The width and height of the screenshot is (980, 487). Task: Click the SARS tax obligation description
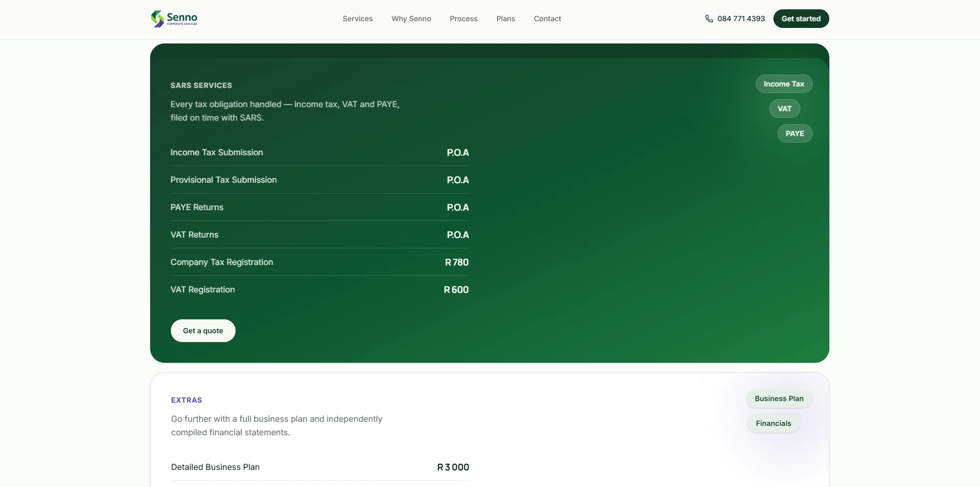285,111
